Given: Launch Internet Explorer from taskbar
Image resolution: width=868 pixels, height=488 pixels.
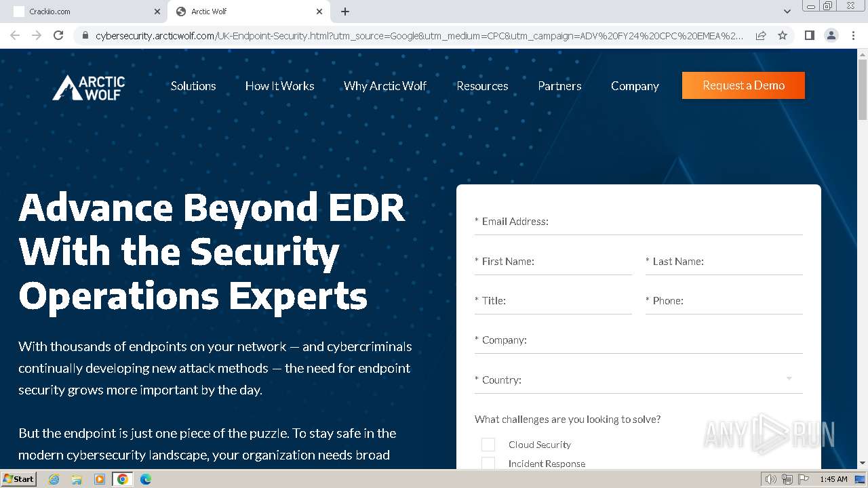Looking at the screenshot, I should click(54, 479).
